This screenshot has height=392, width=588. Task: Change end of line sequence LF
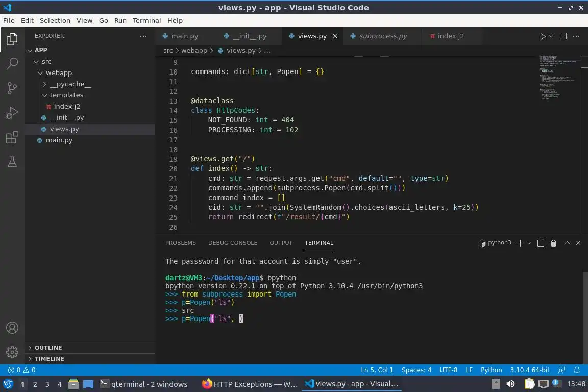469,370
